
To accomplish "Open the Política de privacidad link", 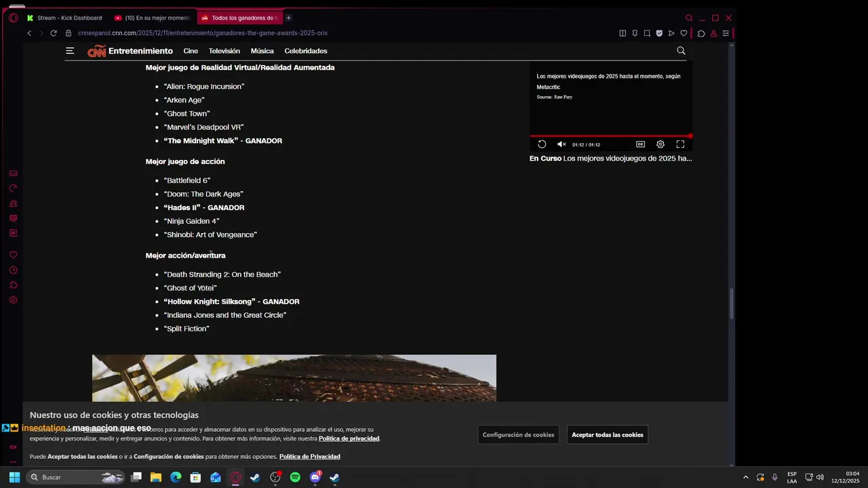I will 349,439.
